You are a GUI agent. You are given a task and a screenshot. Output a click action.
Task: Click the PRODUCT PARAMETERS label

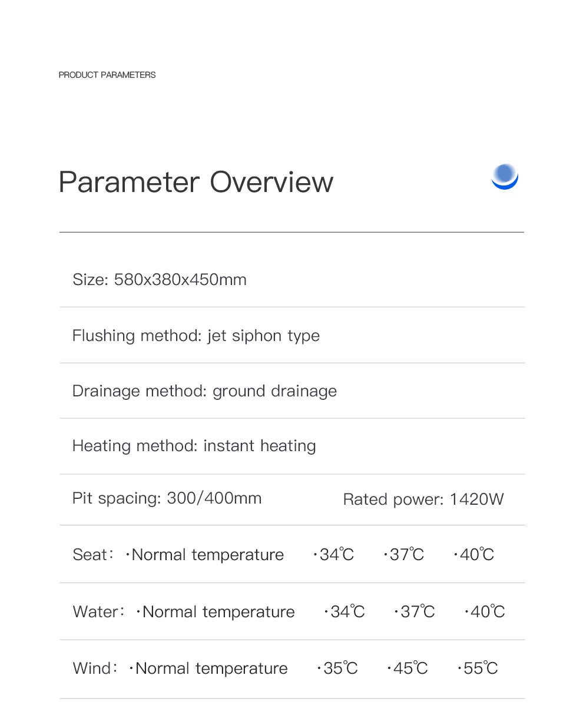tap(107, 75)
